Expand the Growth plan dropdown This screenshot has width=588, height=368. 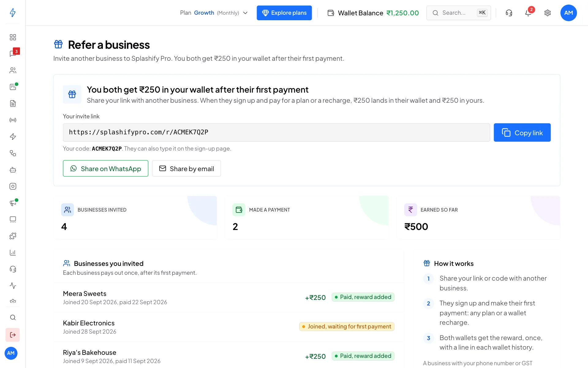tap(214, 13)
